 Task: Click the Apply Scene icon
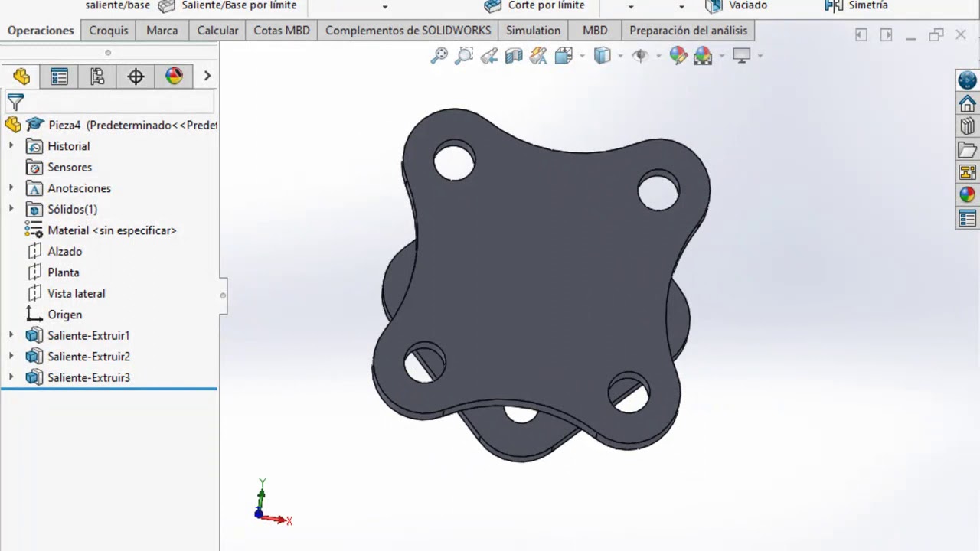pos(703,55)
